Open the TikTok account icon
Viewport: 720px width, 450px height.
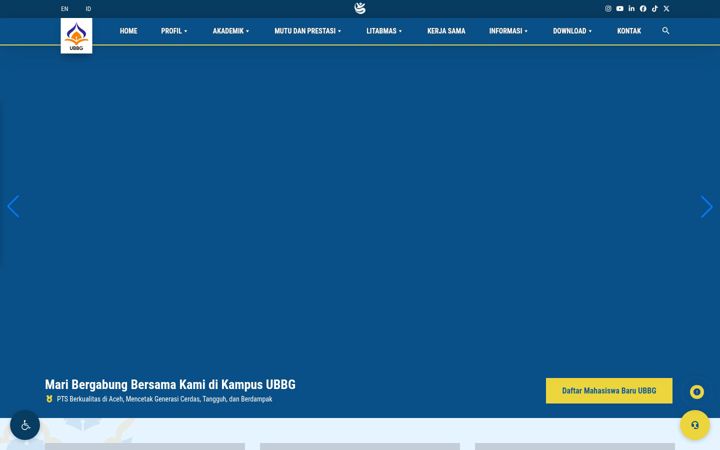pyautogui.click(x=655, y=9)
